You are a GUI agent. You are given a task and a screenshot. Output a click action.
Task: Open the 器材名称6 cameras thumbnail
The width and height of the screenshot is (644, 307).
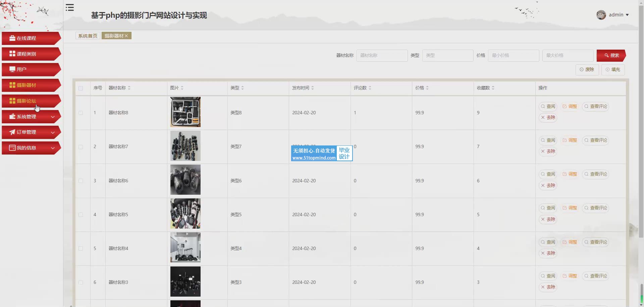pos(185,180)
